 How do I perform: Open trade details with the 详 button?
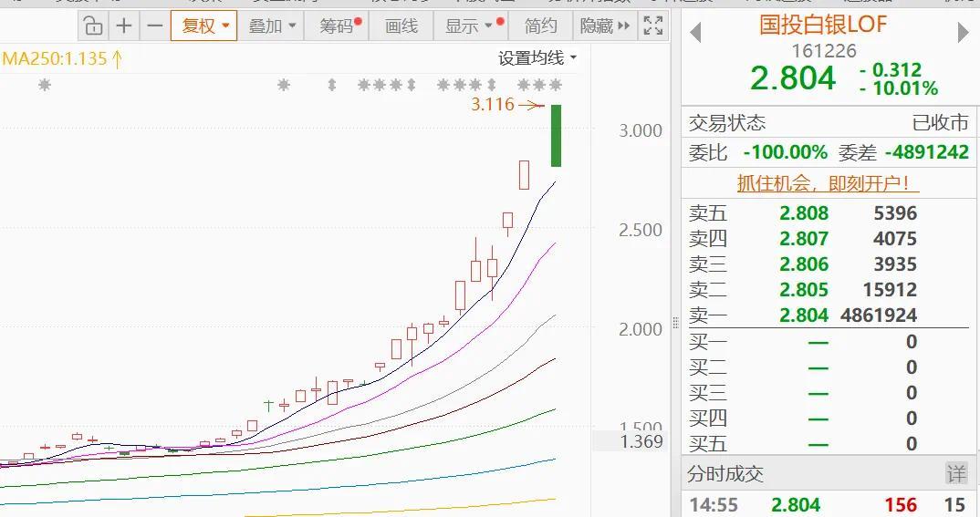pos(954,474)
